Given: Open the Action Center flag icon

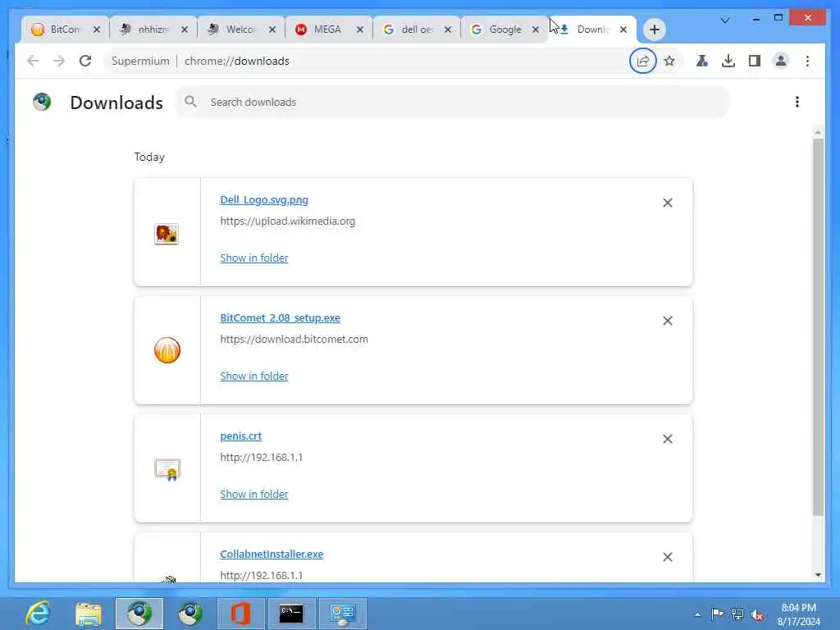Looking at the screenshot, I should pyautogui.click(x=717, y=614).
